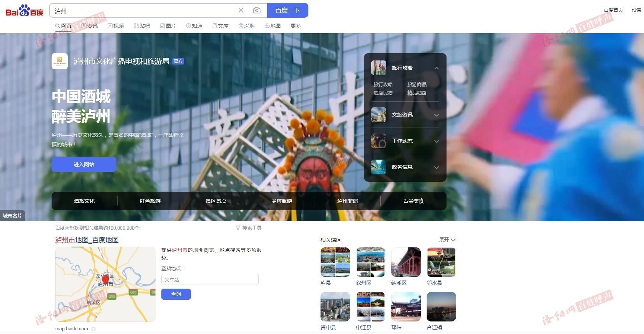Open the 精品线路 sub-link
This screenshot has width=644, height=334.
coord(417,93)
